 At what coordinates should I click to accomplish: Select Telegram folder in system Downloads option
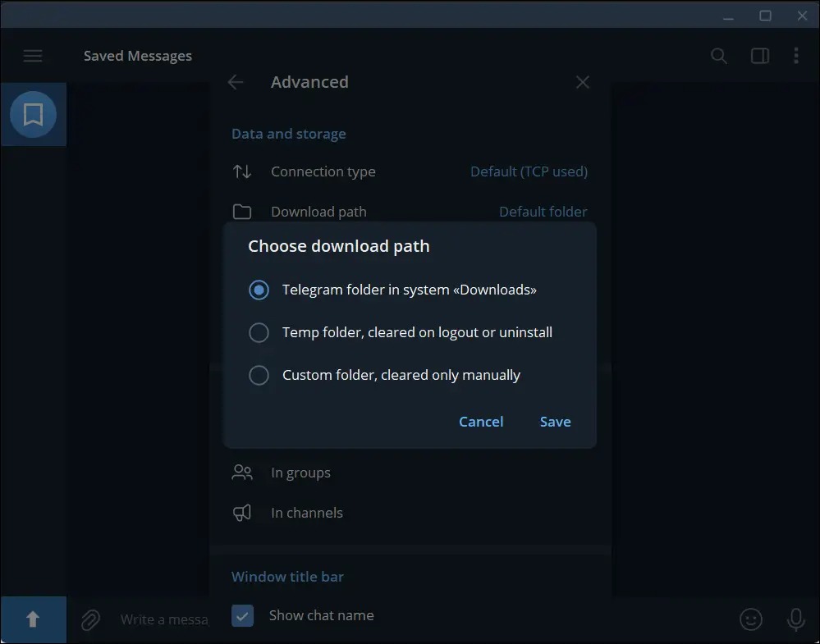259,290
